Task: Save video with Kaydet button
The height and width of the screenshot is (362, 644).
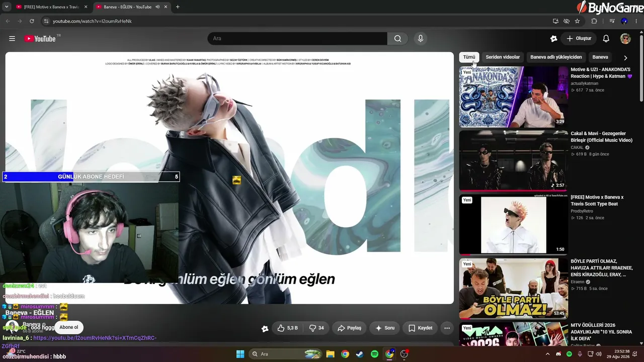Action: point(420,328)
